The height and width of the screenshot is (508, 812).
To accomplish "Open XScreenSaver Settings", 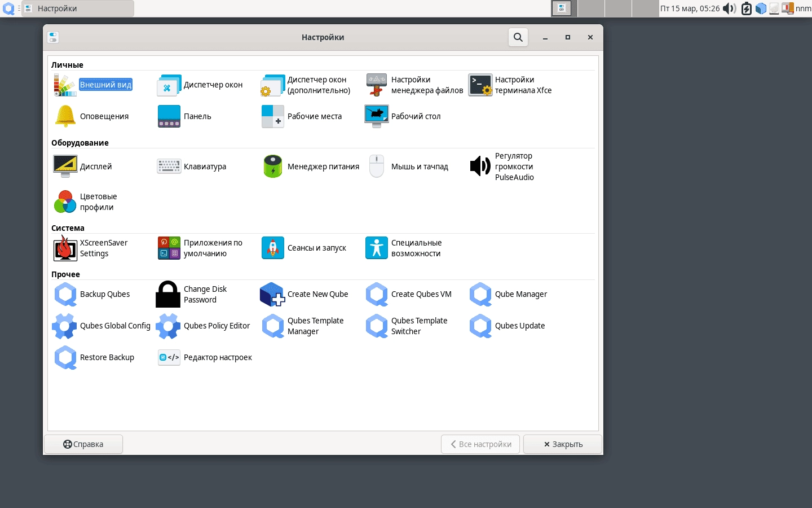I will [91, 248].
